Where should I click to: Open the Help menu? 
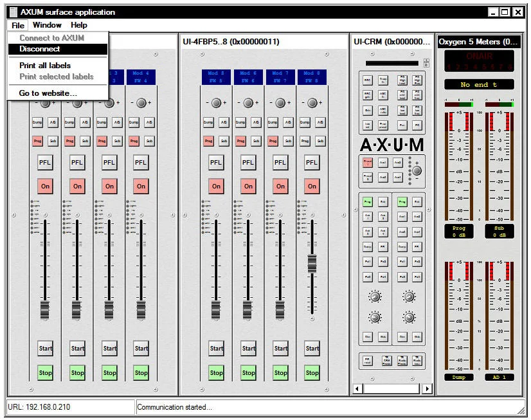click(79, 25)
